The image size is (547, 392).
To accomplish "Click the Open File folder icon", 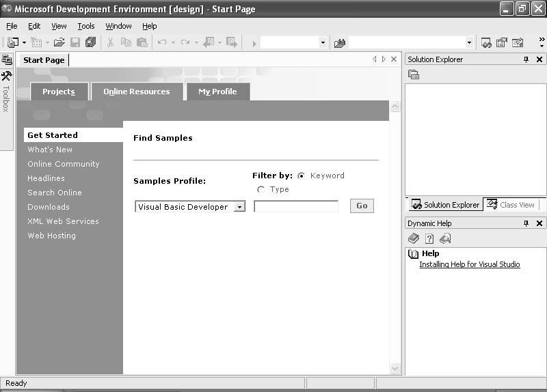I will click(59, 42).
